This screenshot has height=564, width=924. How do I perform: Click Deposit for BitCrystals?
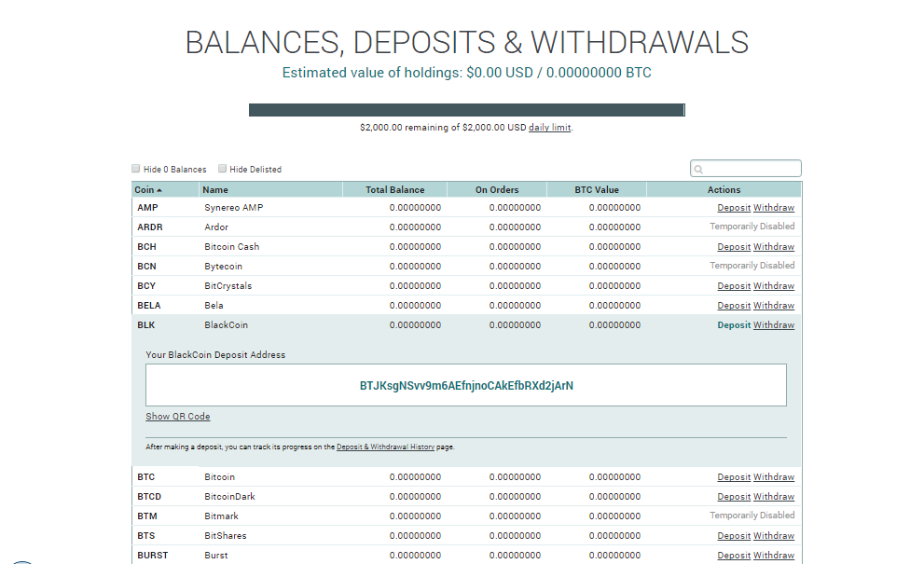click(x=734, y=286)
